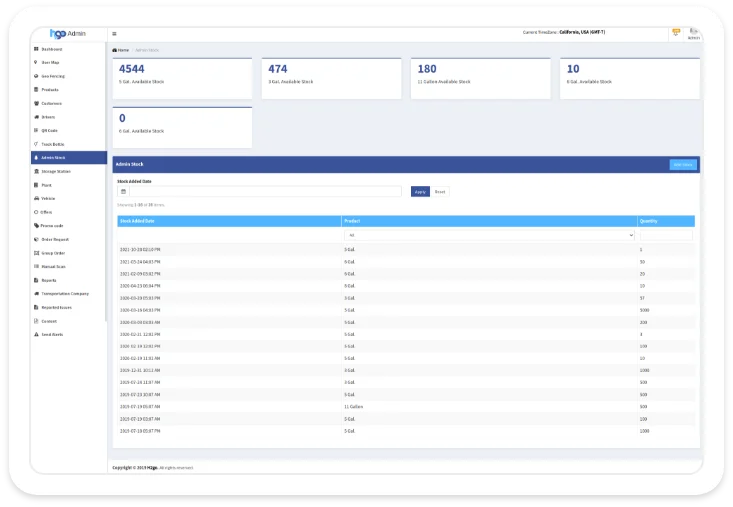
Task: Open Plant via its sidebar icon
Action: [36, 185]
